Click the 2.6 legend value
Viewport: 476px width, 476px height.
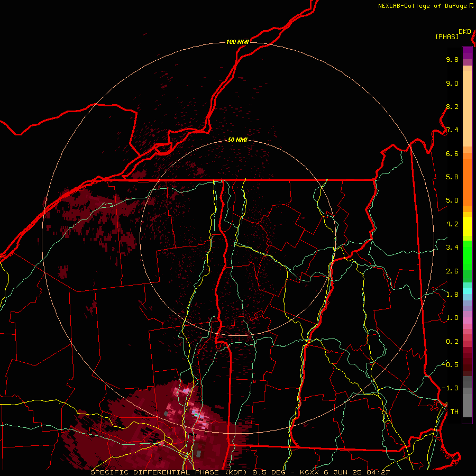click(452, 271)
